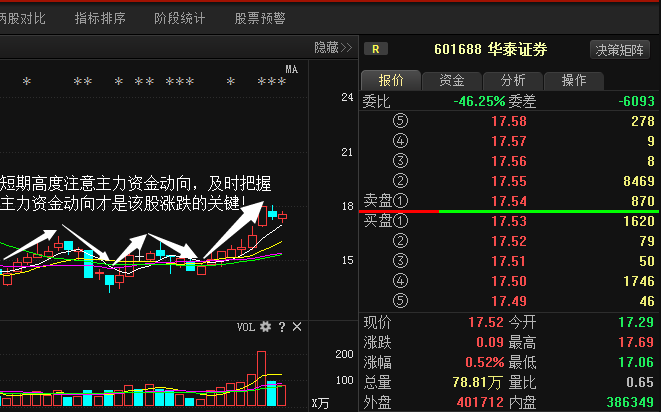Switch to the 资金 tab
This screenshot has width=661, height=412.
point(451,81)
